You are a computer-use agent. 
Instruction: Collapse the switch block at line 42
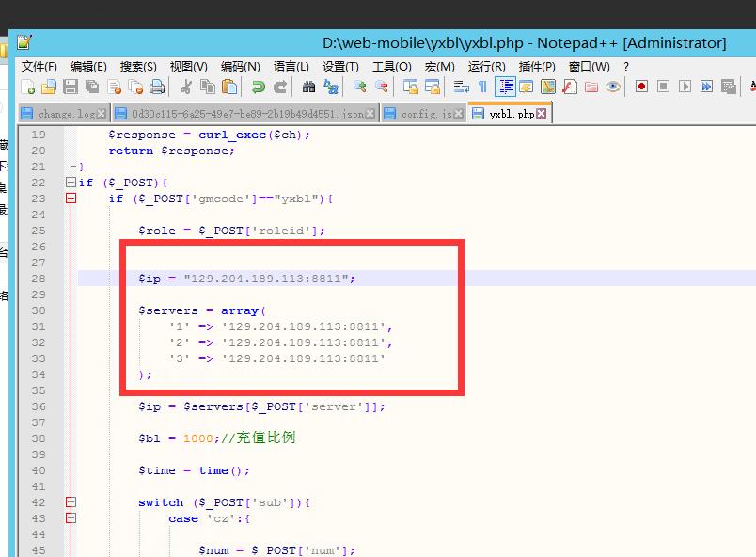pyautogui.click(x=71, y=502)
